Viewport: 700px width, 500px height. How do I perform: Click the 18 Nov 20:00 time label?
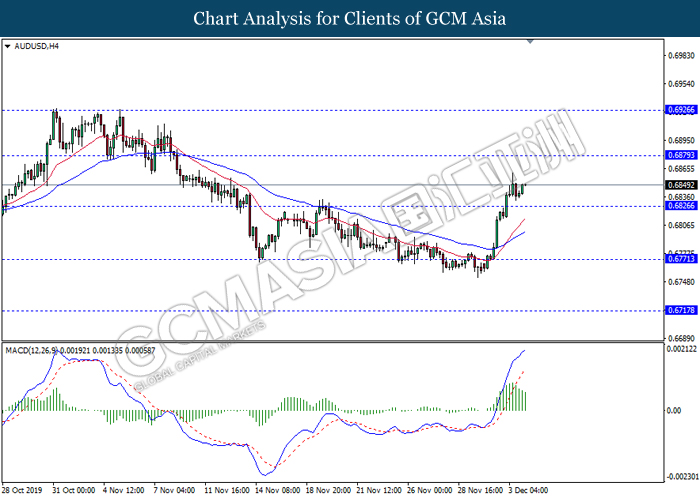(x=328, y=490)
